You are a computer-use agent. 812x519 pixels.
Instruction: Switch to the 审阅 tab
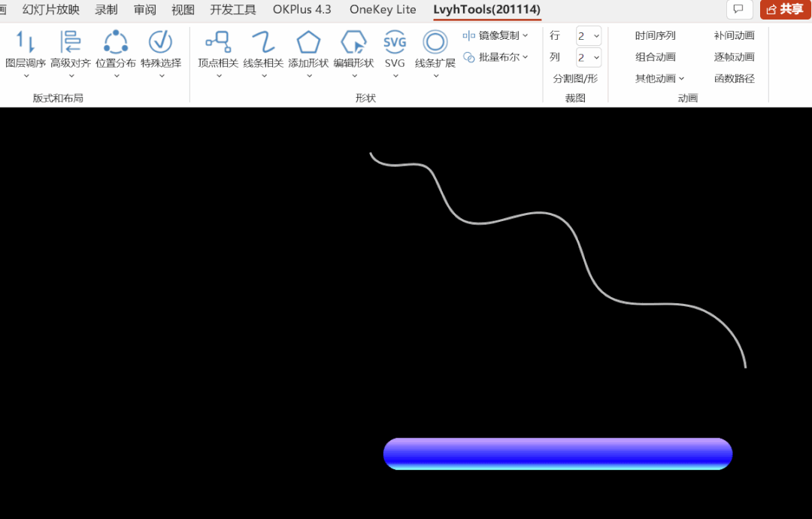pos(144,10)
